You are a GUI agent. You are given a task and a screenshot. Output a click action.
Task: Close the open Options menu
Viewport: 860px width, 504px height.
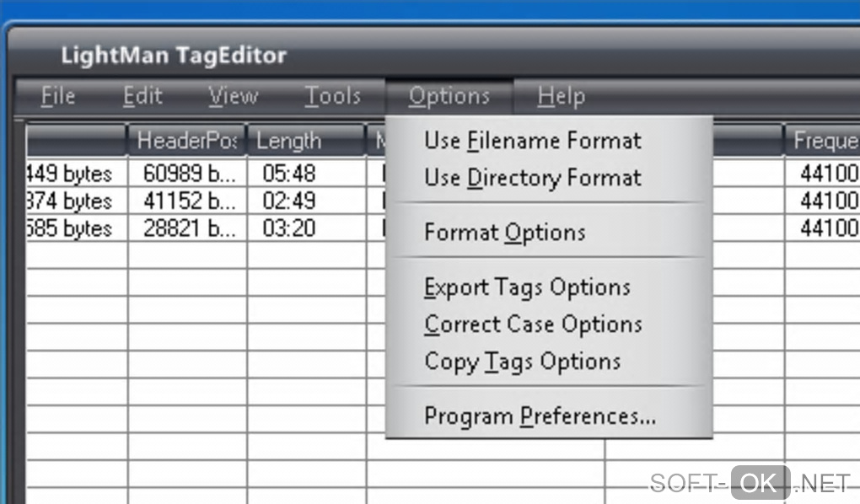pyautogui.click(x=449, y=96)
